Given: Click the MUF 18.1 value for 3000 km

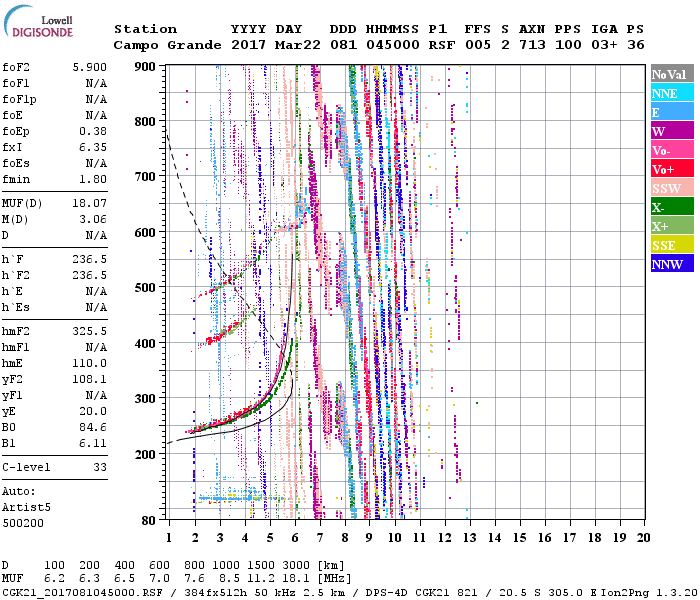Looking at the screenshot, I should click(296, 579).
